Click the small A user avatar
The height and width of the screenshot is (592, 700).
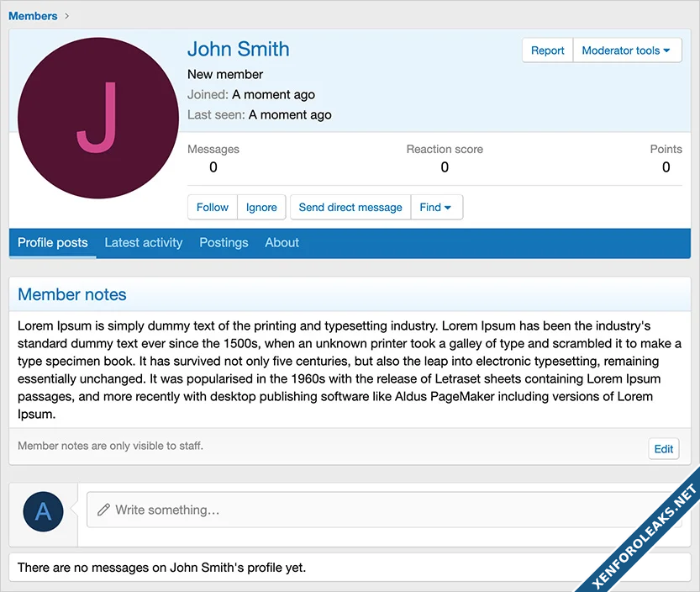(44, 510)
